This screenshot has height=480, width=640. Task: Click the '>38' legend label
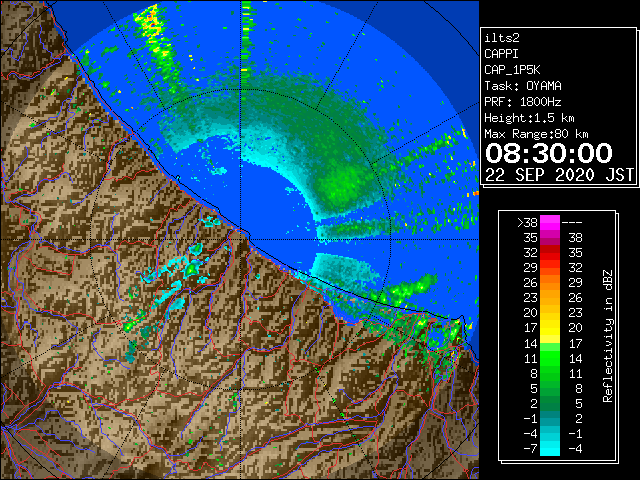coord(527,223)
